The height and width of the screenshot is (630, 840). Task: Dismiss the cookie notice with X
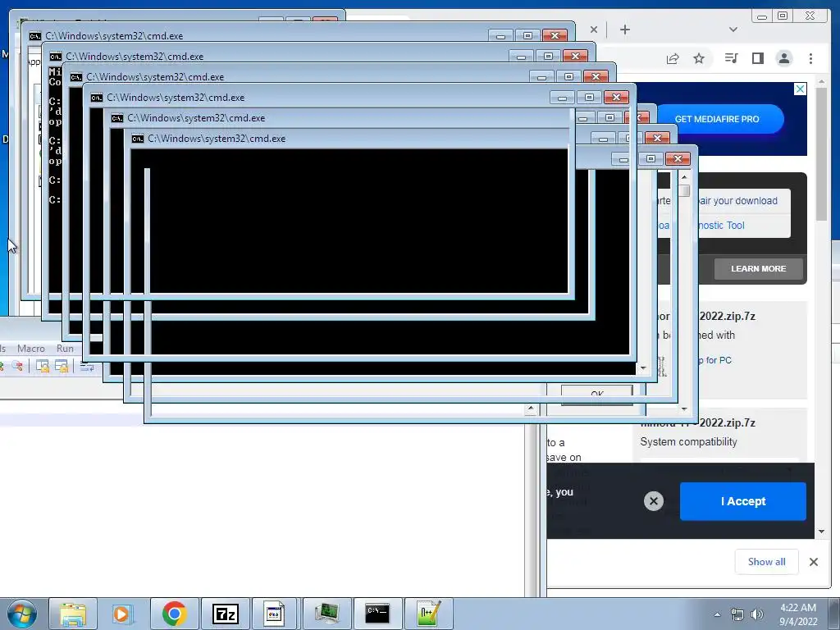click(x=654, y=501)
